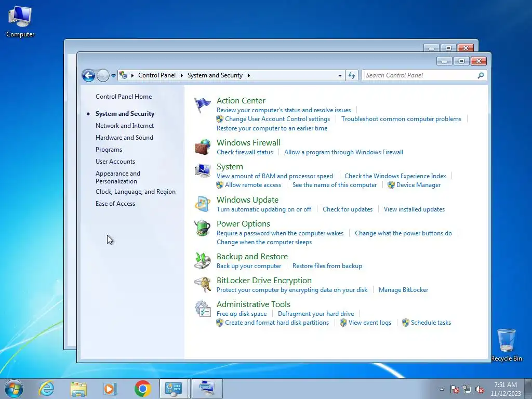Screen dimensions: 532x399
Task: Expand the arrow after Control Panel breadcrumb
Action: [x=181, y=76]
